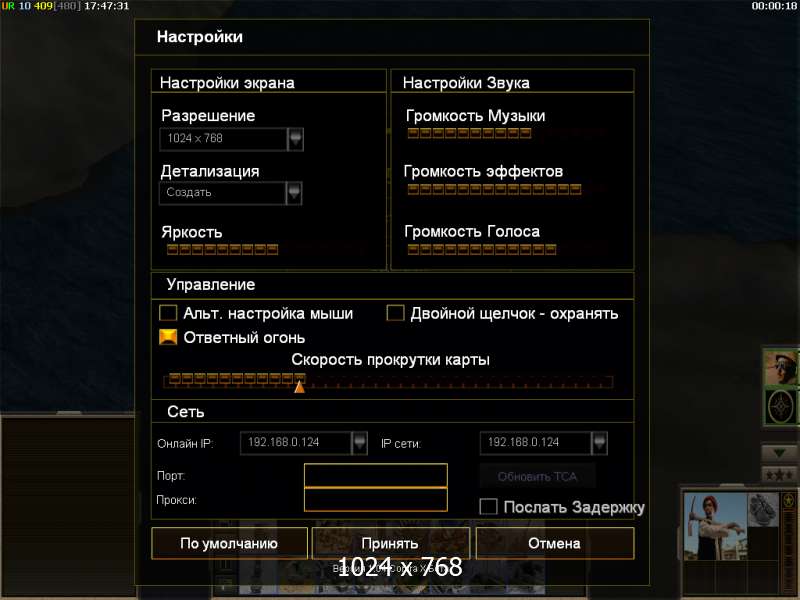Check the Послать Задержку option

(x=488, y=507)
